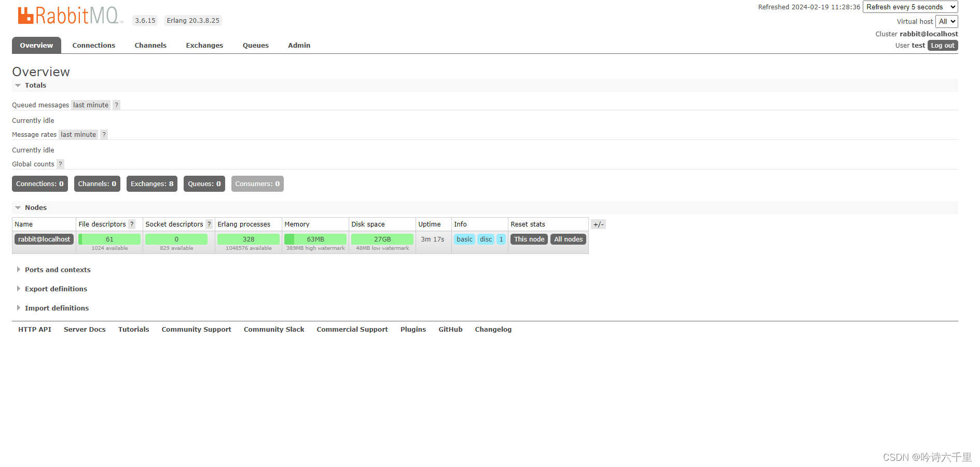980x467 pixels.
Task: Log out of the test user
Action: coord(943,46)
